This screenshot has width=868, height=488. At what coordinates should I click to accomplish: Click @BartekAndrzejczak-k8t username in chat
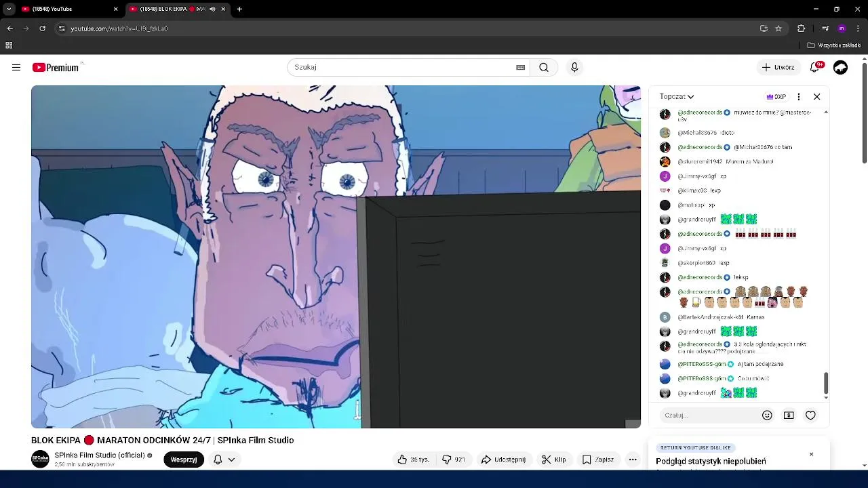[711, 317]
